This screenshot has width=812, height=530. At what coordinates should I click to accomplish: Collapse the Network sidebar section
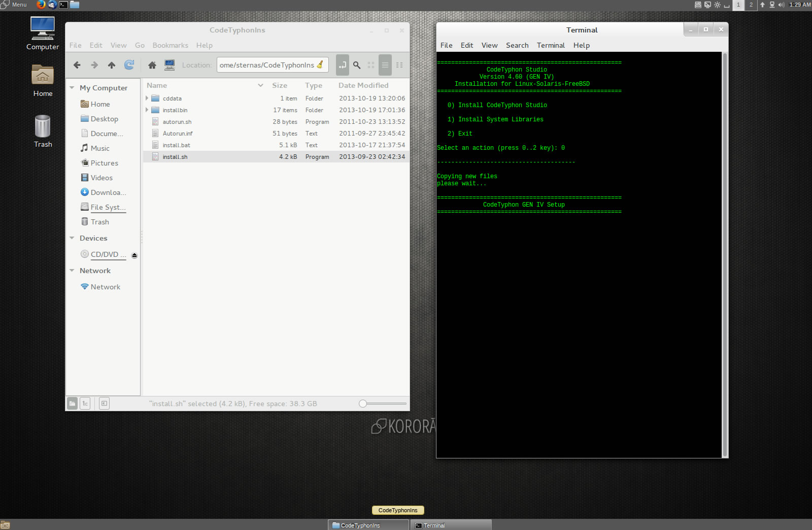click(x=72, y=271)
